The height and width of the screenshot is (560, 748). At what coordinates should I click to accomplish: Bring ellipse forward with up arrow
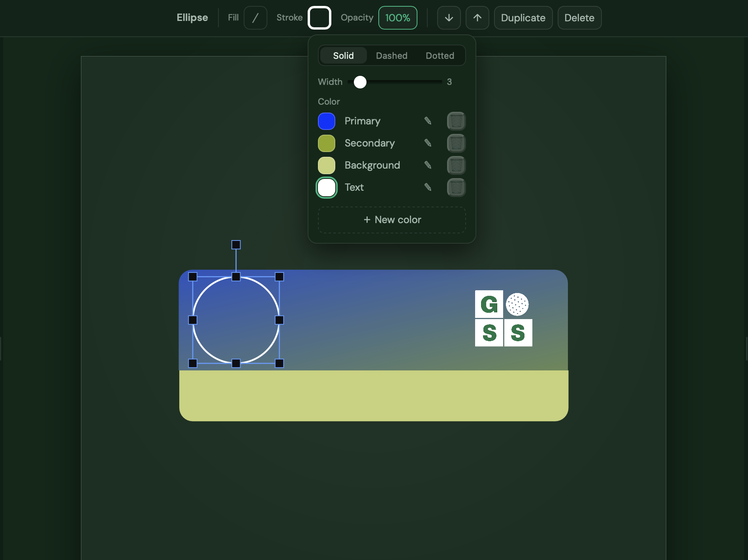pos(477,18)
